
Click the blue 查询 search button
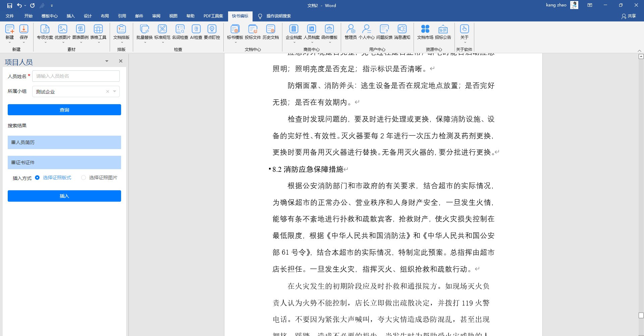click(64, 110)
